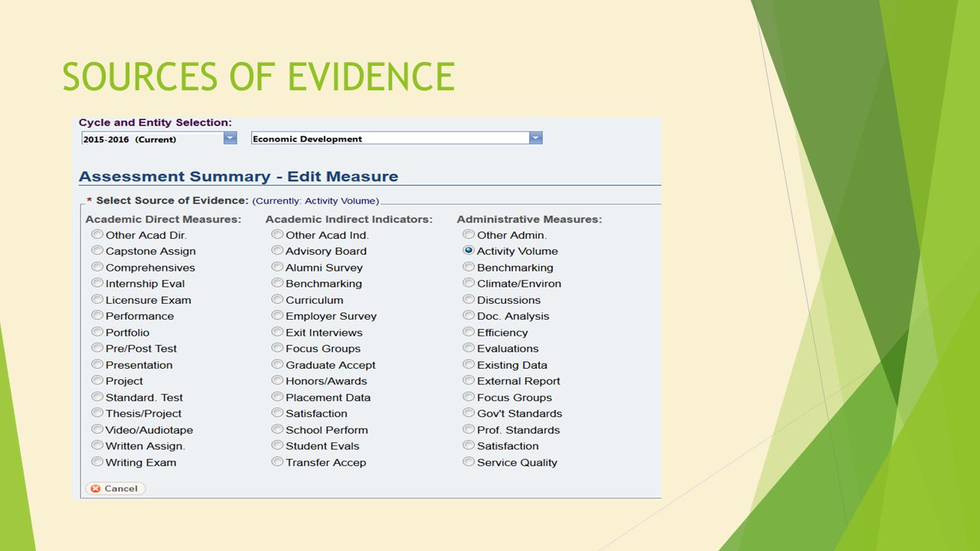Image resolution: width=980 pixels, height=551 pixels.
Task: Select Pre/Post Test radio button
Action: point(97,348)
